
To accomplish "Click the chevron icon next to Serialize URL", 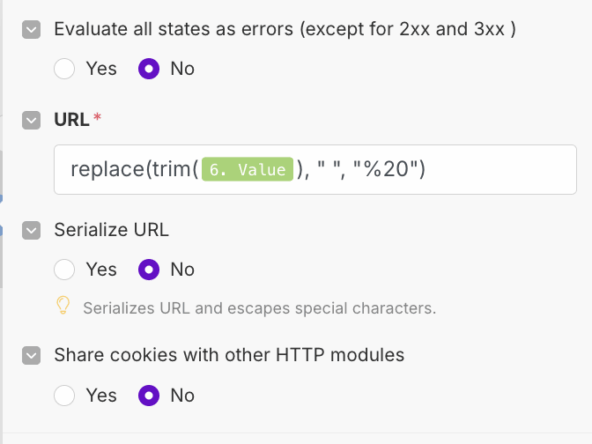I will pos(31,230).
